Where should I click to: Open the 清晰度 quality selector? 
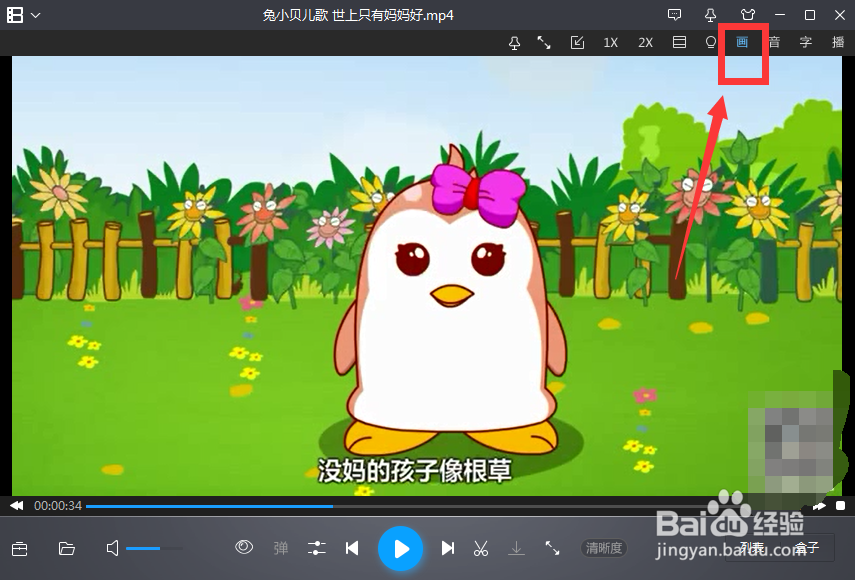point(604,548)
